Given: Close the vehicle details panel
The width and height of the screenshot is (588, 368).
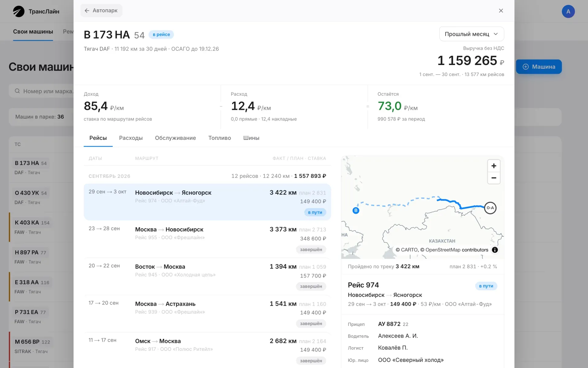Looking at the screenshot, I should coord(501,11).
